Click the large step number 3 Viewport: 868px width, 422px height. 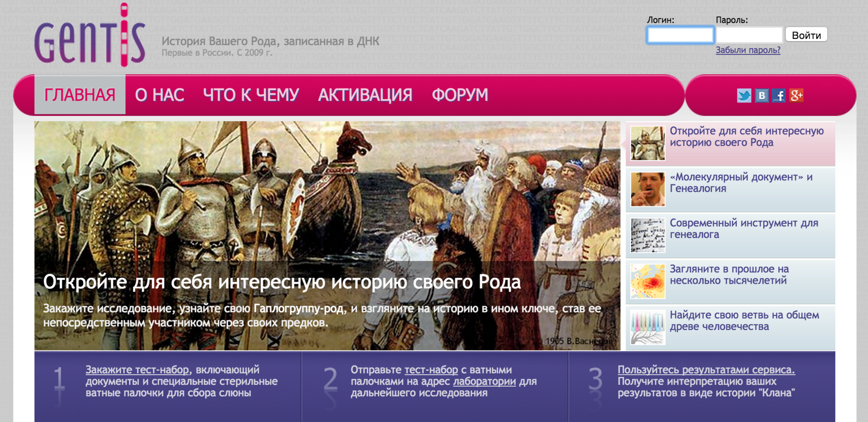pos(595,379)
